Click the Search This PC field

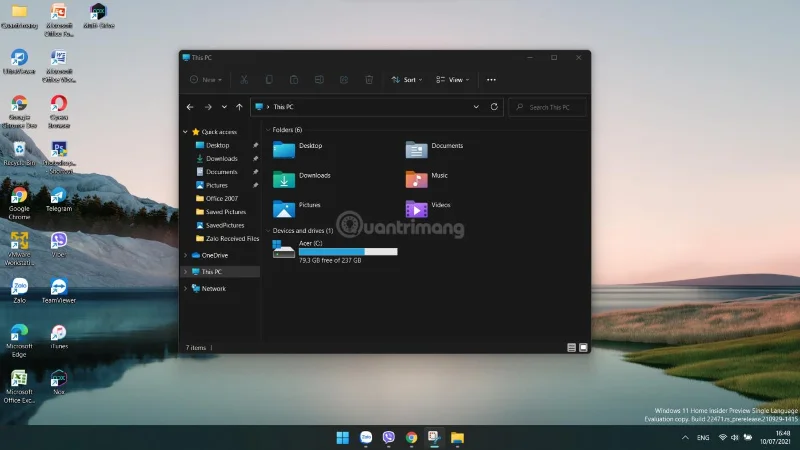pyautogui.click(x=547, y=107)
